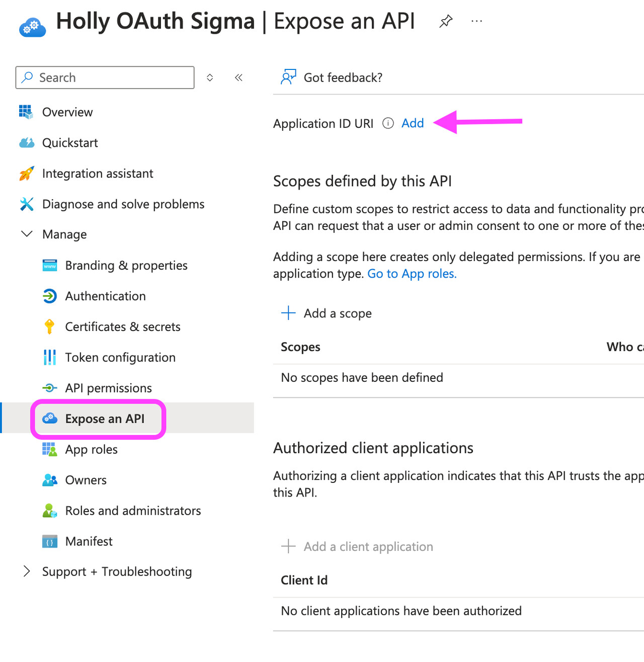Click the Integration assistant rocket icon
The height and width of the screenshot is (662, 644).
[25, 173]
